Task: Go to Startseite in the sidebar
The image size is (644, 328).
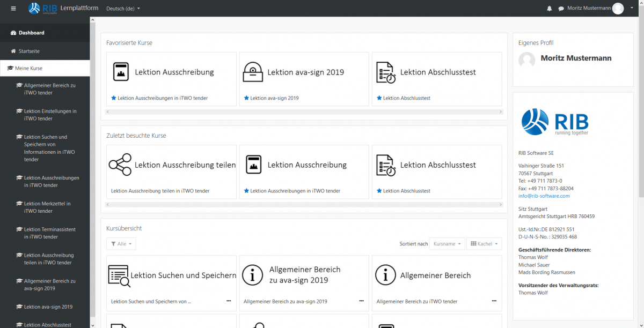Action: (x=29, y=51)
